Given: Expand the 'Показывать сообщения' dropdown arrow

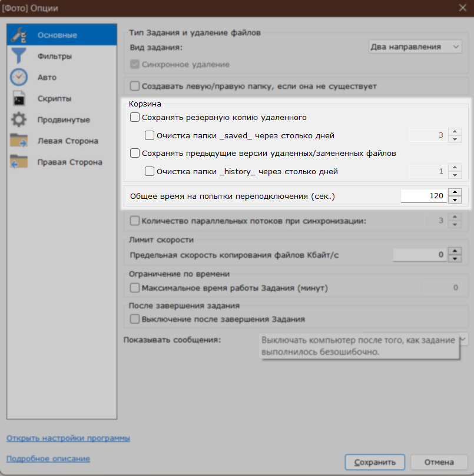Looking at the screenshot, I should 463,339.
